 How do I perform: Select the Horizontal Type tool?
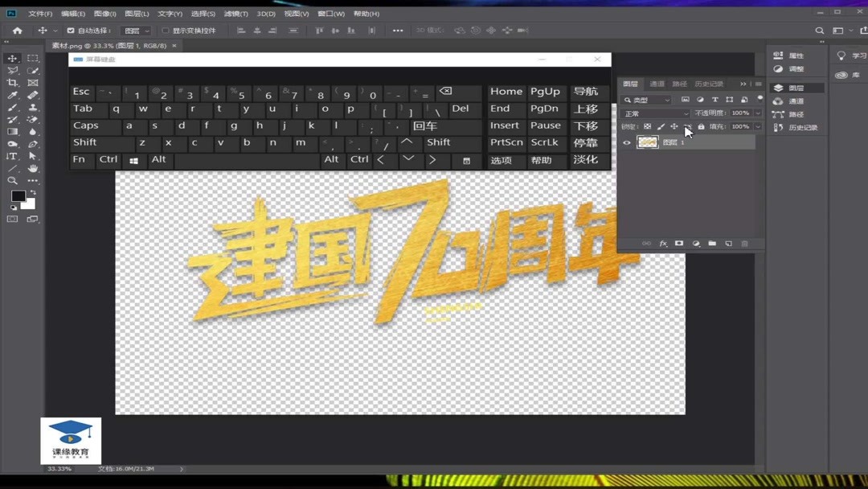[12, 155]
